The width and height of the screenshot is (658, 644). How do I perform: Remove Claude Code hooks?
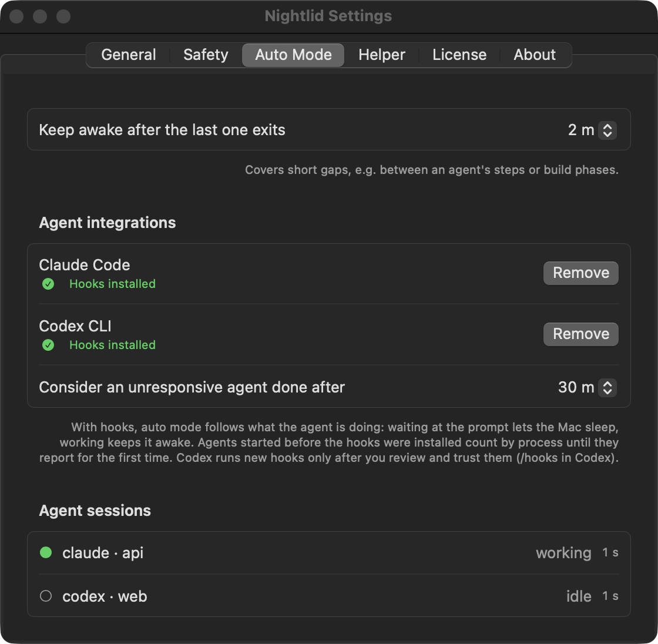(581, 273)
